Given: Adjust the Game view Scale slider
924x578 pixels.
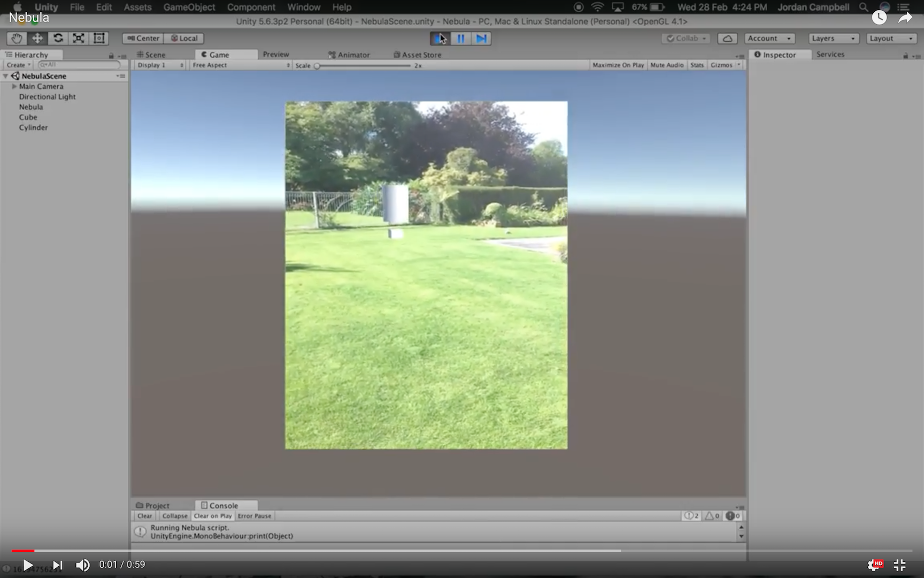Looking at the screenshot, I should click(x=317, y=66).
